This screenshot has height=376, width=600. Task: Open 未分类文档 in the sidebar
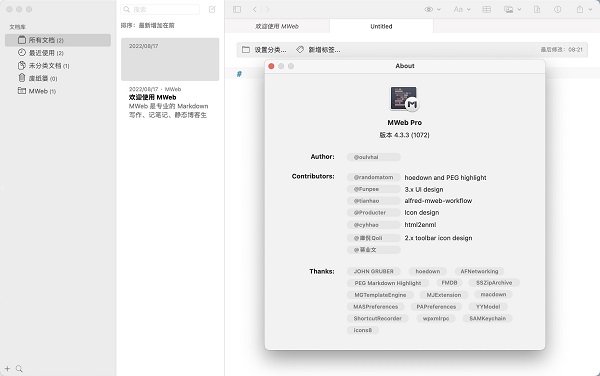pos(44,65)
